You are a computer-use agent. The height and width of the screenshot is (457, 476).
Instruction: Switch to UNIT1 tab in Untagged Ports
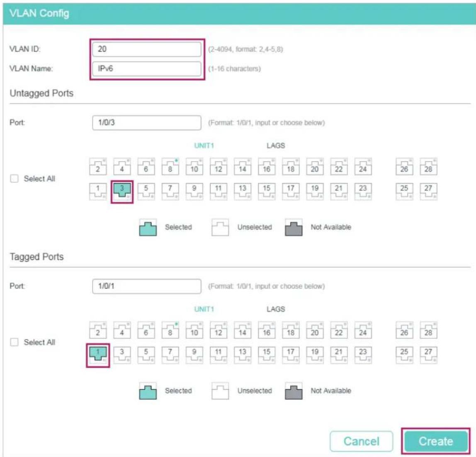pos(204,146)
